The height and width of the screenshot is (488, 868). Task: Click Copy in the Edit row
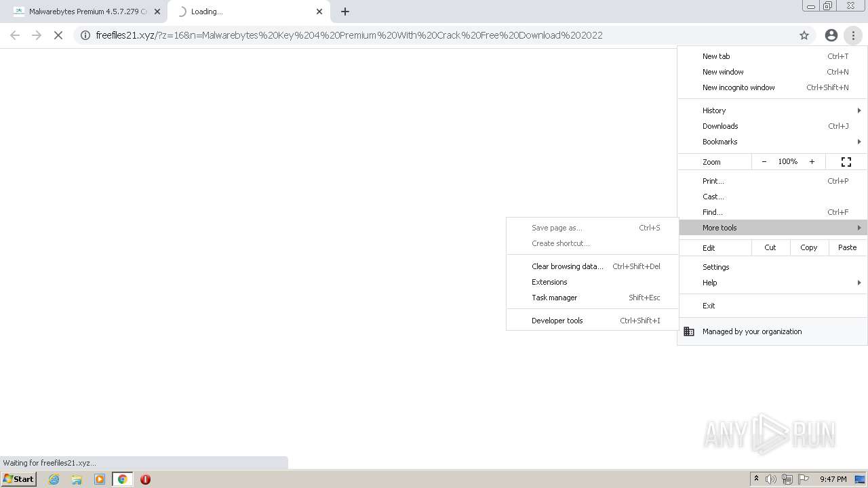coord(809,247)
